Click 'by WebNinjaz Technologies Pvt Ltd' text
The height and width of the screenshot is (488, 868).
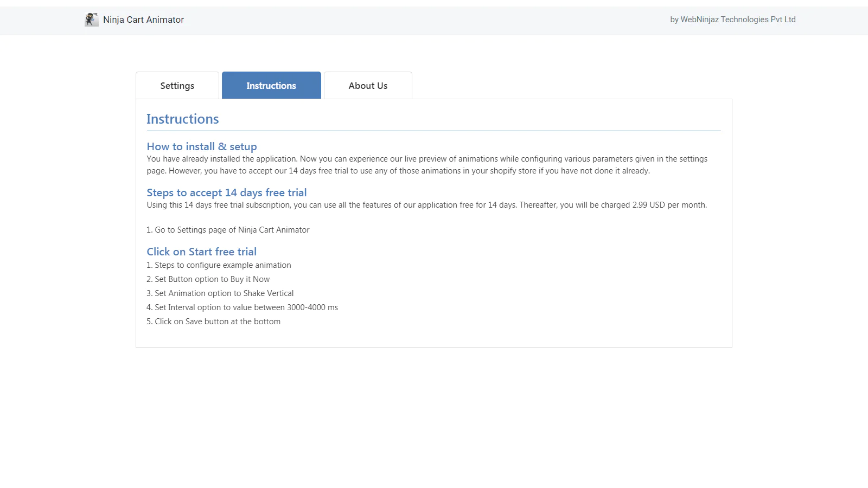click(x=733, y=20)
